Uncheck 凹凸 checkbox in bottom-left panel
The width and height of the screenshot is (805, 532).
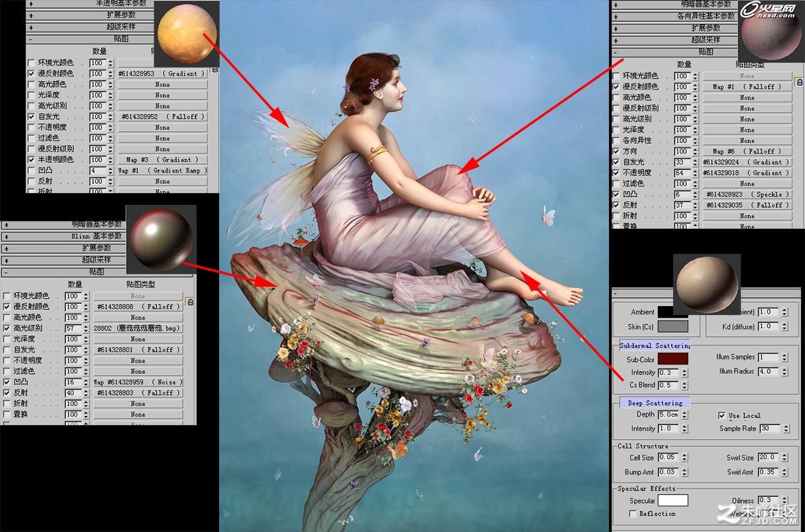click(7, 382)
